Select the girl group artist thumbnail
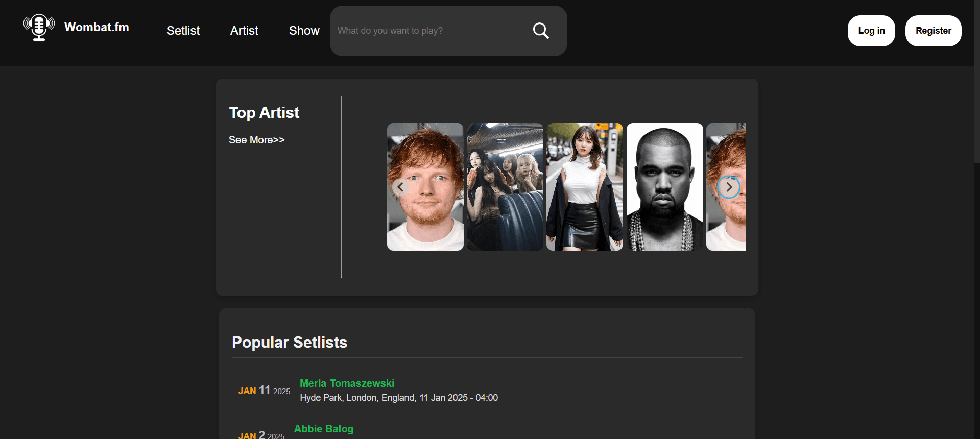The image size is (980, 439). (505, 187)
